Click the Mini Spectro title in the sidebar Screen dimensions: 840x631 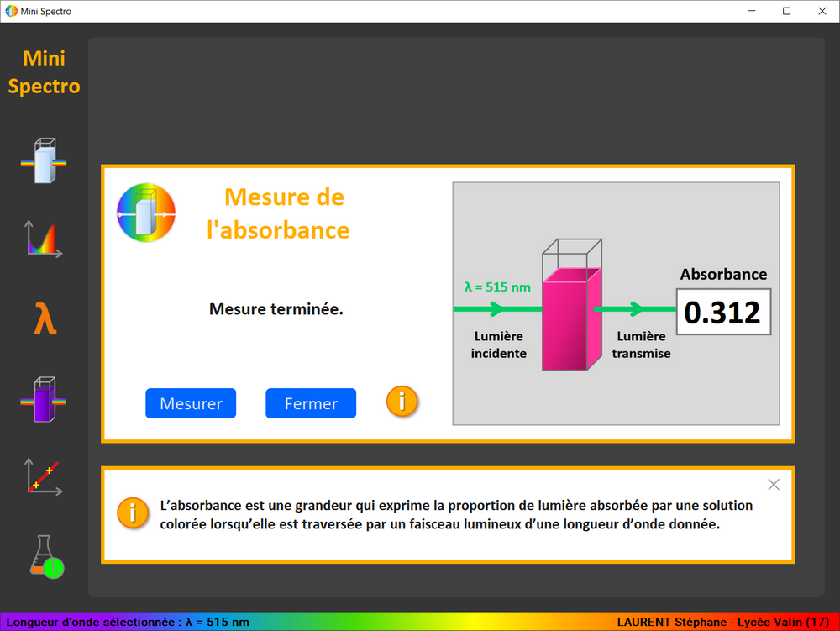click(x=45, y=72)
